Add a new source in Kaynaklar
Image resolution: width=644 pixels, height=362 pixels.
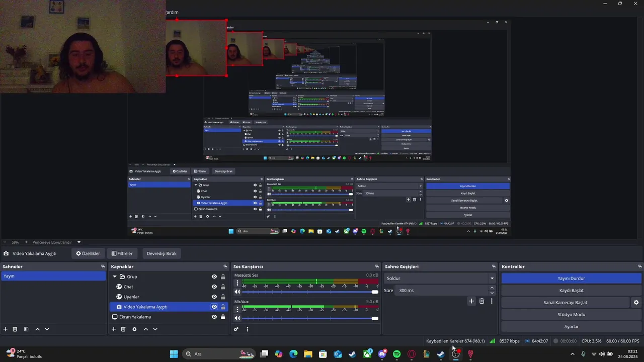click(x=114, y=329)
